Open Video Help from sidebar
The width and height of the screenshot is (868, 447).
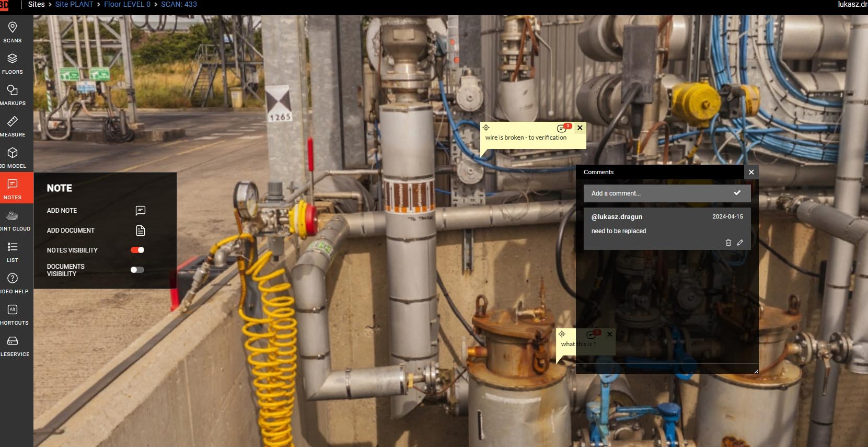[13, 283]
